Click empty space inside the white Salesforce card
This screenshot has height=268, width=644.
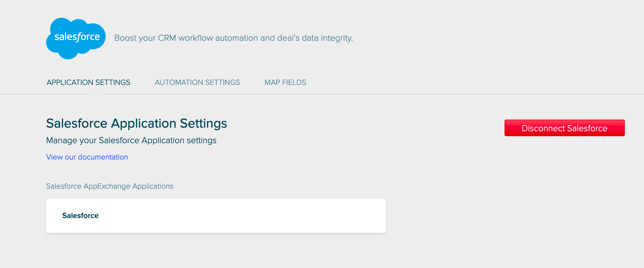[x=250, y=216]
